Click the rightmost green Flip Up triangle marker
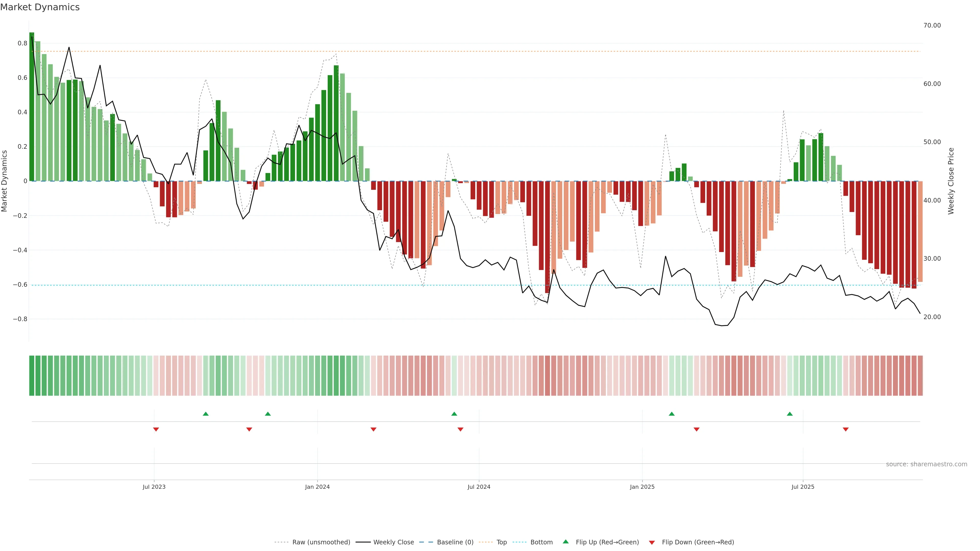The width and height of the screenshot is (980, 551). (790, 414)
